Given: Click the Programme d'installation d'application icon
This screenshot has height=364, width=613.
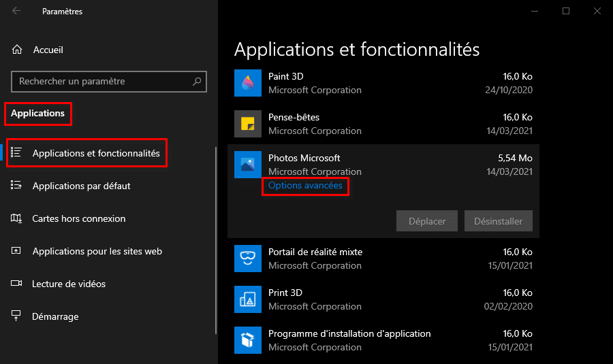Looking at the screenshot, I should pos(247,340).
